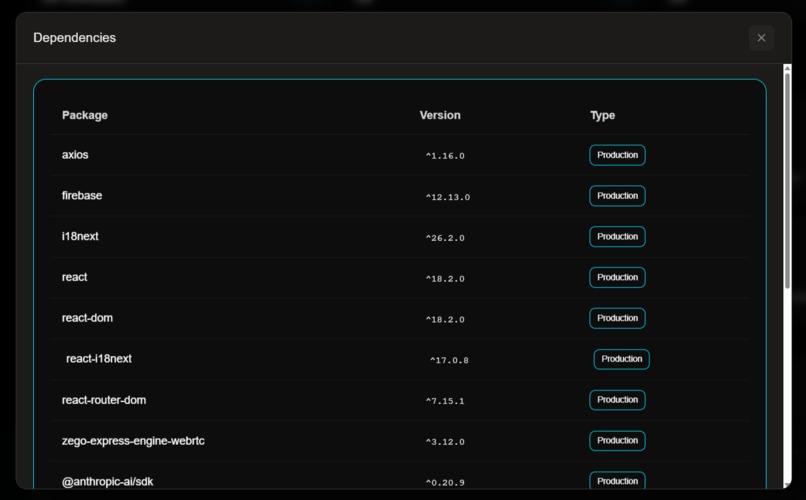The image size is (806, 500).
Task: Select the zego-express-engine-webrtc package name
Action: (x=133, y=440)
